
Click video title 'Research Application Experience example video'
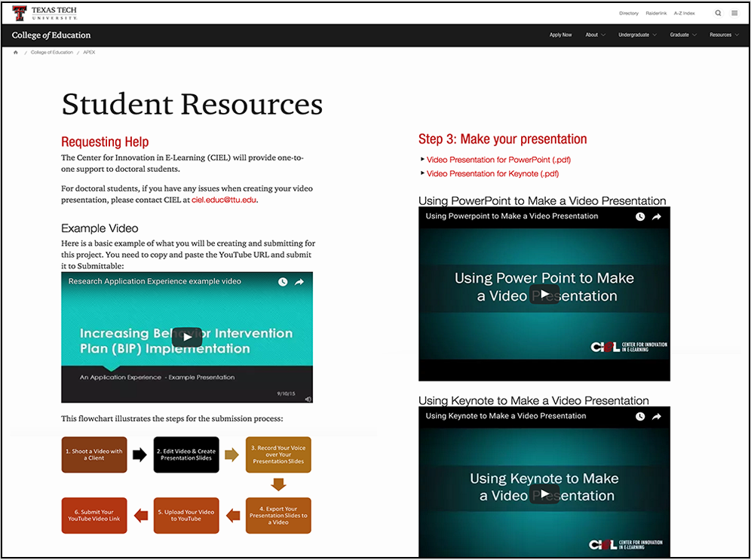pos(155,281)
